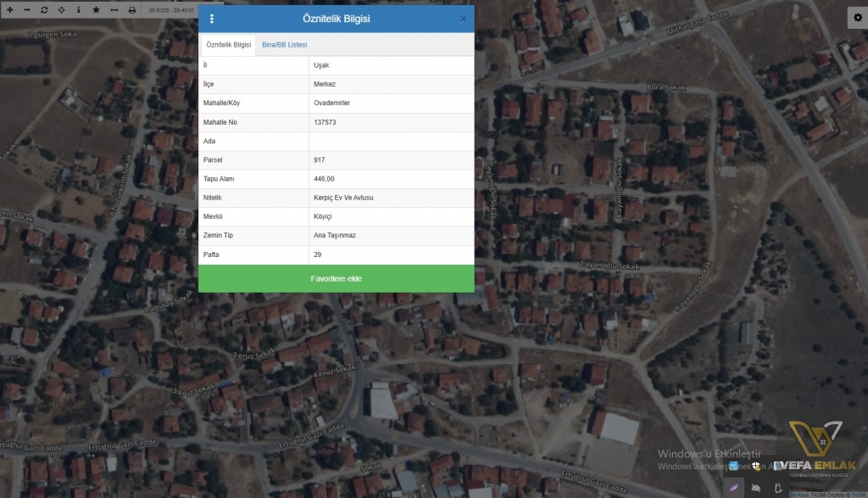Zoom out with the minus icon
Screen dimensions: 868x498
(x=26, y=9)
